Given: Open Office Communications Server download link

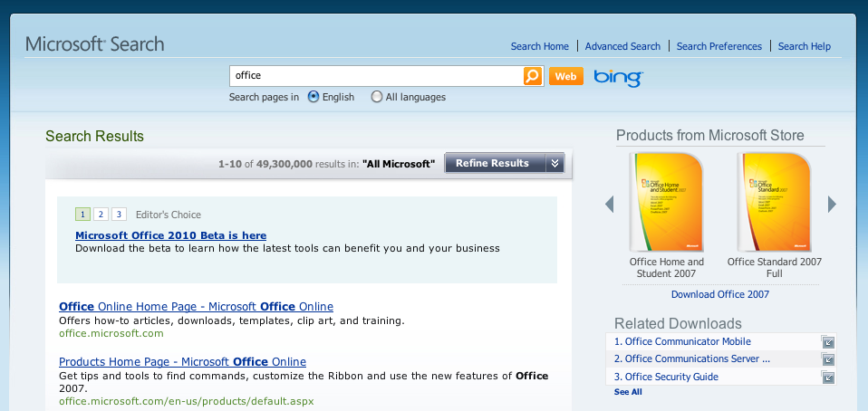Looking at the screenshot, I should (692, 358).
